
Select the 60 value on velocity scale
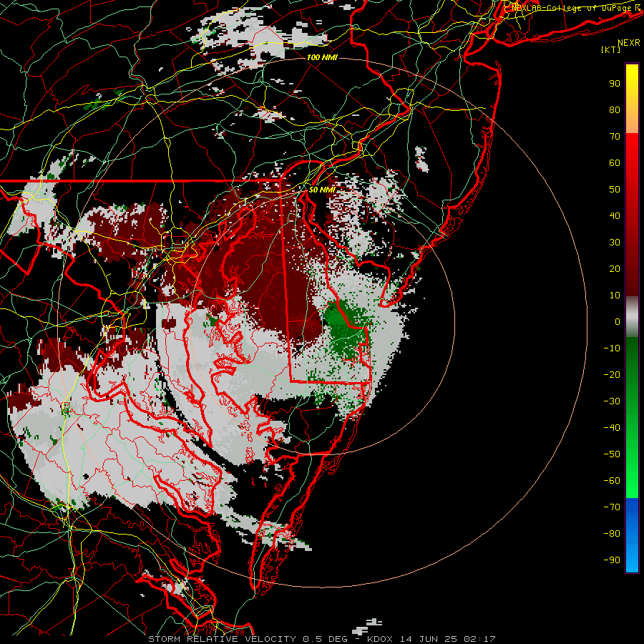click(x=615, y=163)
